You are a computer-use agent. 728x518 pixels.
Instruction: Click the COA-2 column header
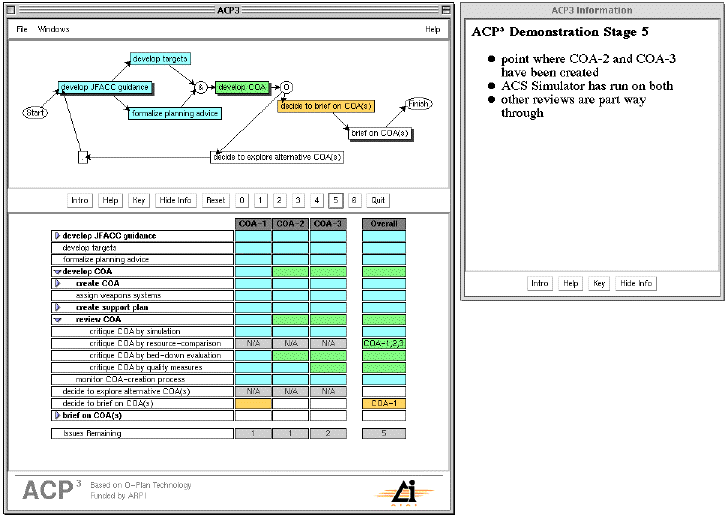coord(290,223)
